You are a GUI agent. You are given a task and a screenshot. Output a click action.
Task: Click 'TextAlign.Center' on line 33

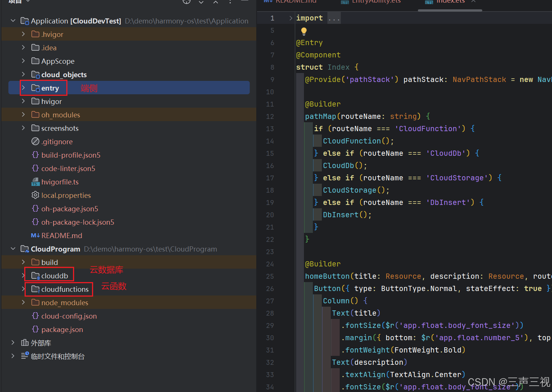[x=426, y=374]
